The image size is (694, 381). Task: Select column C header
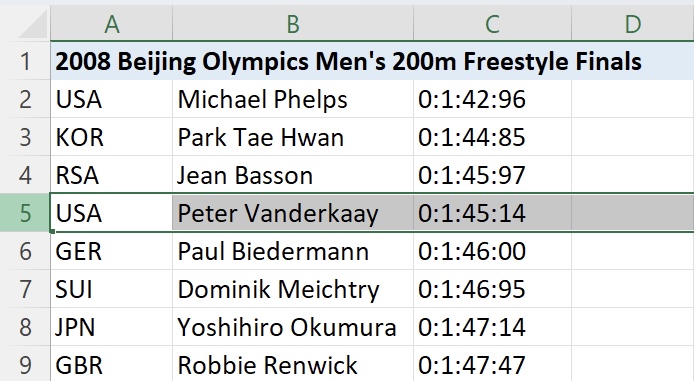tap(492, 23)
